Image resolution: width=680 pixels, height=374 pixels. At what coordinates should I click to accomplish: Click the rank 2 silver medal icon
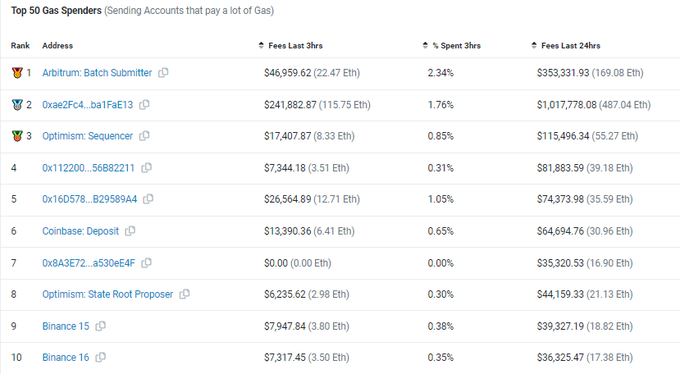tap(17, 105)
